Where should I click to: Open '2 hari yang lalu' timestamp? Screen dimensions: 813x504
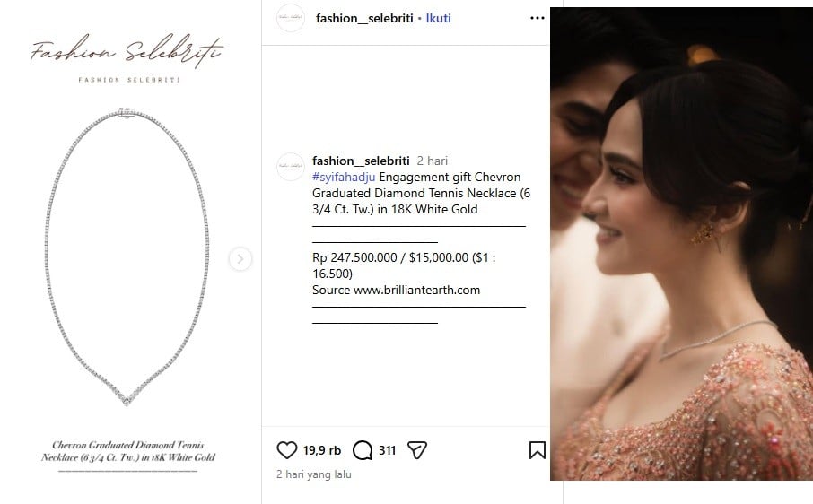[x=314, y=474]
